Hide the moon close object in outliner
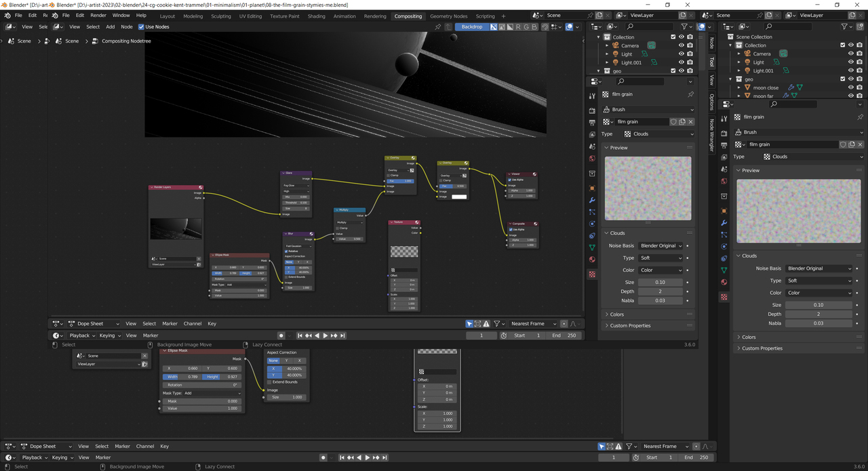This screenshot has height=471, width=868. pyautogui.click(x=850, y=87)
